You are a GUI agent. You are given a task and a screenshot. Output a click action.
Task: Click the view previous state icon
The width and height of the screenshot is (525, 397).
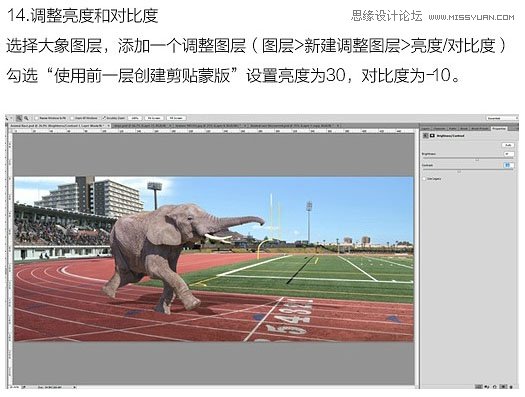(x=488, y=387)
